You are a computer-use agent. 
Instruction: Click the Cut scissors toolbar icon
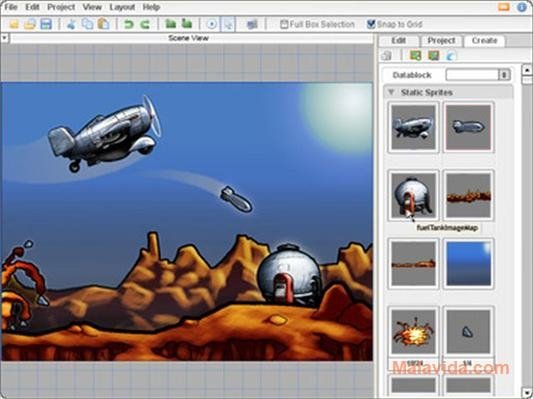click(71, 24)
